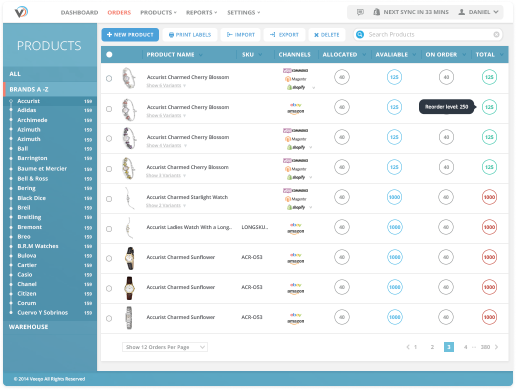Click the search magnifier icon
This screenshot has height=390, width=516.
(360, 34)
